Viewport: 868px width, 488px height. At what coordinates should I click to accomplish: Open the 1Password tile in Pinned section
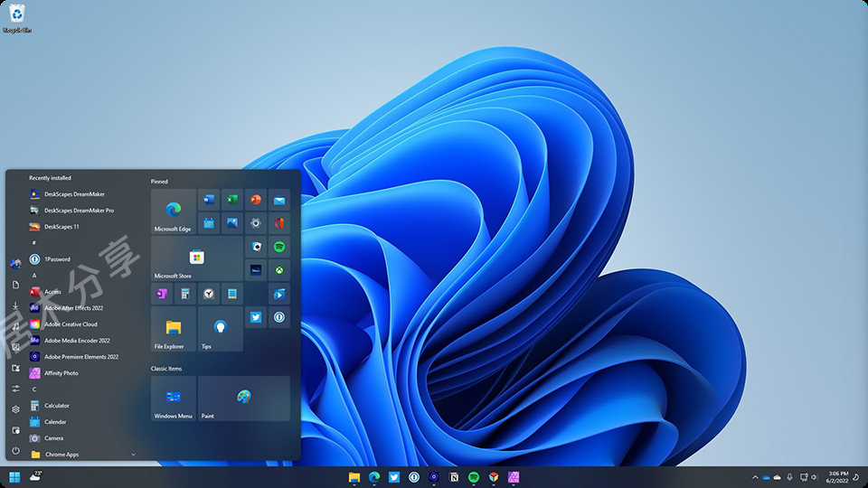(279, 317)
